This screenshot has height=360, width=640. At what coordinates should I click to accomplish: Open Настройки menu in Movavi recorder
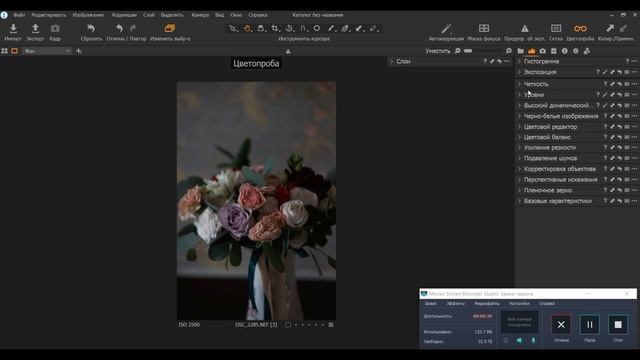(519, 303)
